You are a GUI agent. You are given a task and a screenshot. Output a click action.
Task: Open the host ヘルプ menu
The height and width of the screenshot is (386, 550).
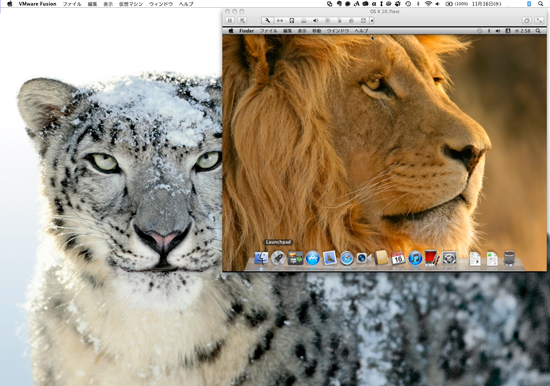tap(186, 4)
